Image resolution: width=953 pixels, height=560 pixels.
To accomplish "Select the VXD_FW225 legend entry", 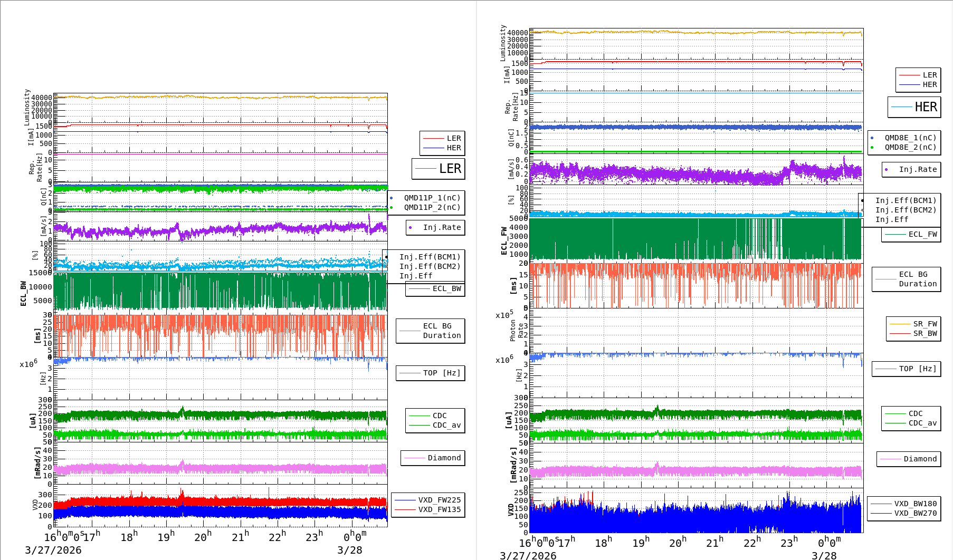I will 439,500.
